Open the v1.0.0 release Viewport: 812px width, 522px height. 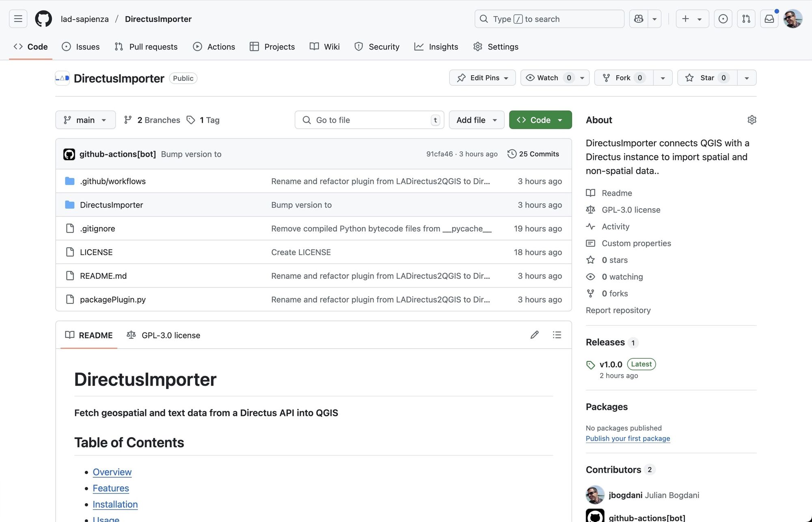tap(611, 364)
